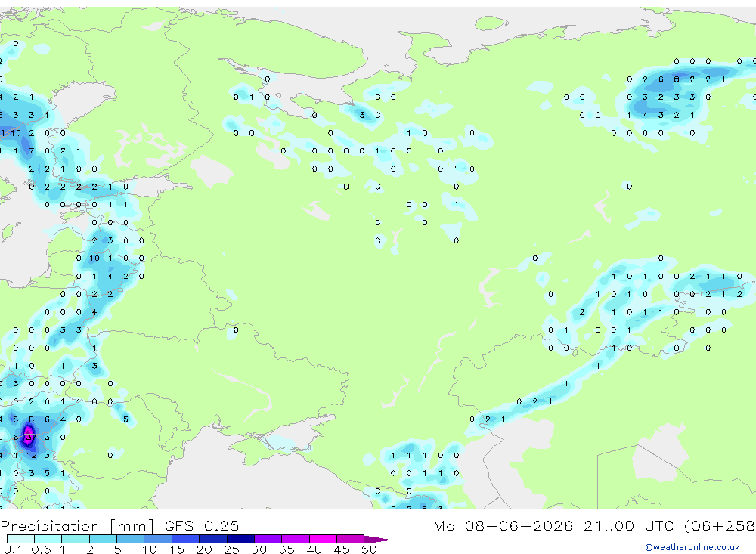Image resolution: width=756 pixels, height=554 pixels.
Task: Select the 0.5–1 mm legend color box
Action: (48, 539)
